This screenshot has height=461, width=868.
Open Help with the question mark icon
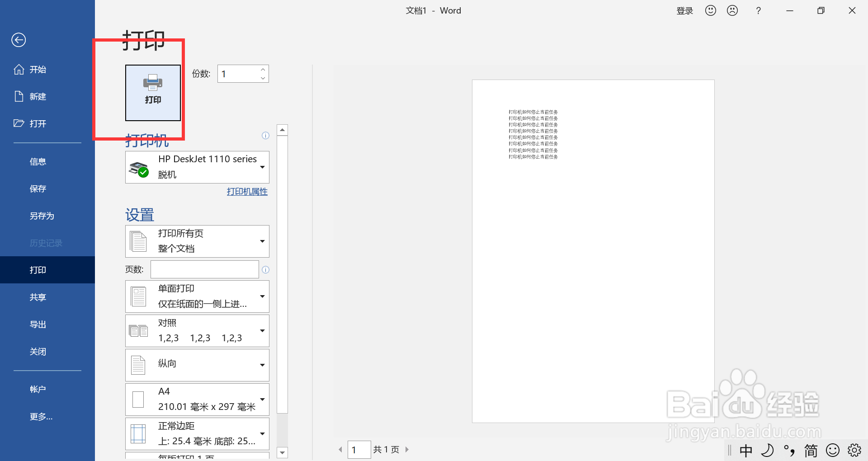[x=759, y=11]
